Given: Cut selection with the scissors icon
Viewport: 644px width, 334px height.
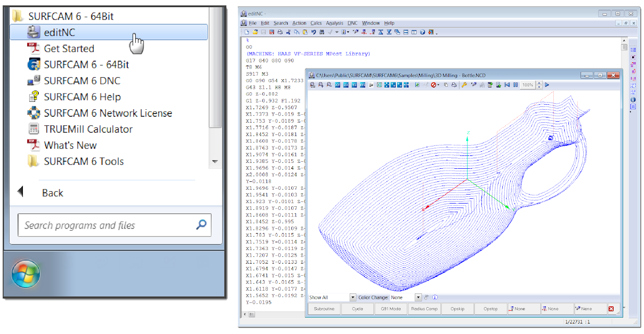Looking at the screenshot, I should 288,32.
